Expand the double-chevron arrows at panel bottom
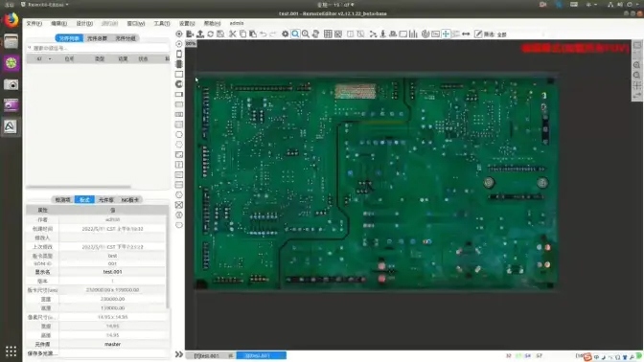Screen dimensions: 644x362 point(179,354)
